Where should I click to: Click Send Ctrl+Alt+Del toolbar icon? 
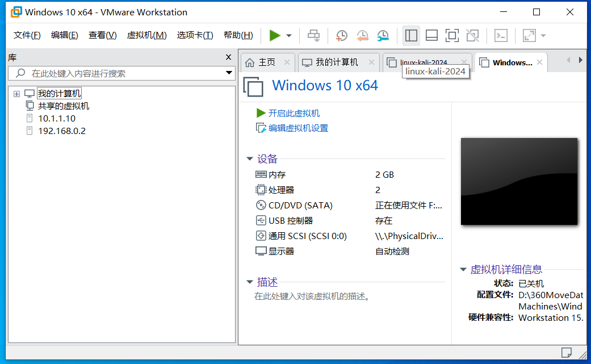313,35
